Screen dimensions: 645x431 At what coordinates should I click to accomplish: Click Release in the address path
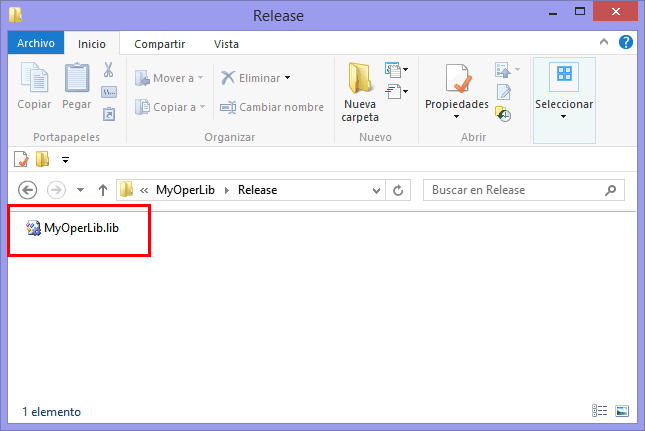258,190
